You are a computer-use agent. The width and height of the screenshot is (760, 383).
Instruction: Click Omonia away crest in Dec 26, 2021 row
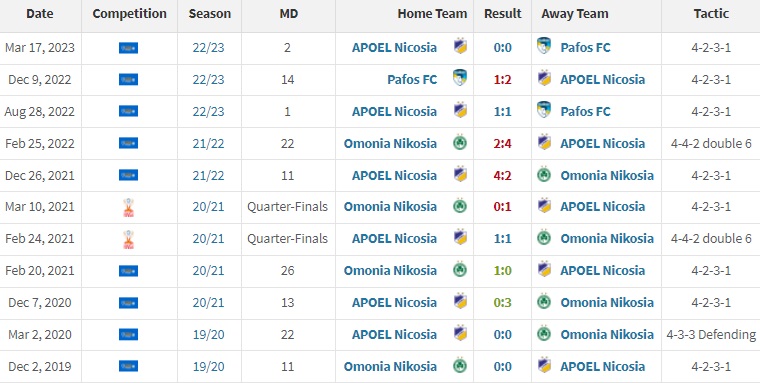544,175
